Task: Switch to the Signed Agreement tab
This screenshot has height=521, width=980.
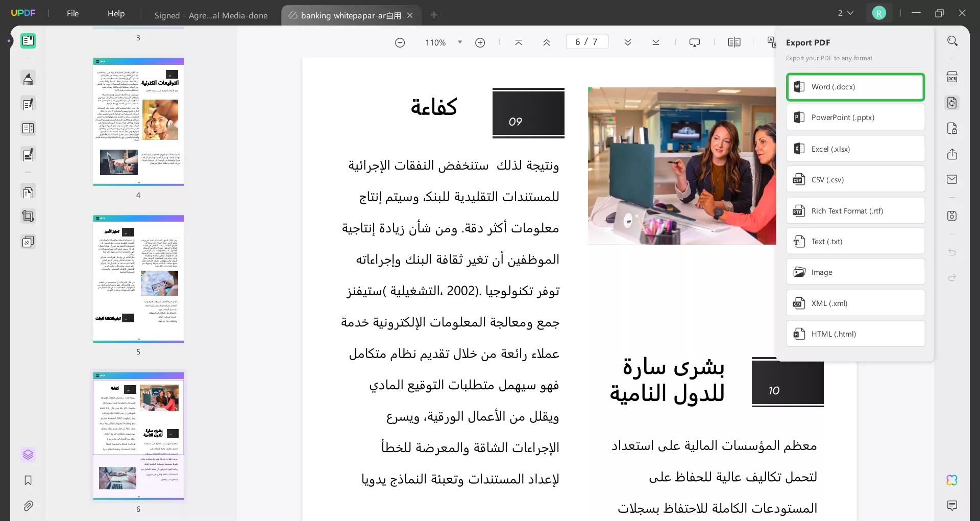Action: pyautogui.click(x=211, y=15)
